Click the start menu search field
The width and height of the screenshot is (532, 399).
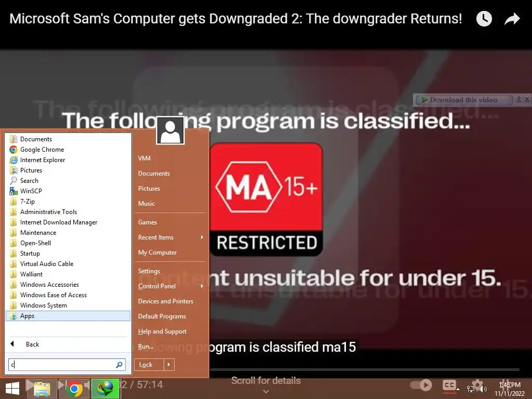click(x=67, y=365)
